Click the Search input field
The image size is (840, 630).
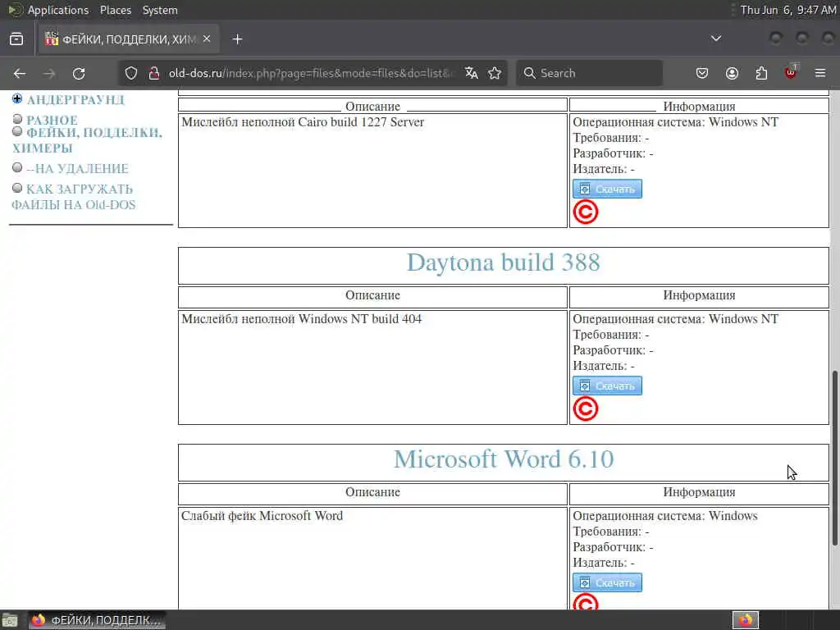589,73
